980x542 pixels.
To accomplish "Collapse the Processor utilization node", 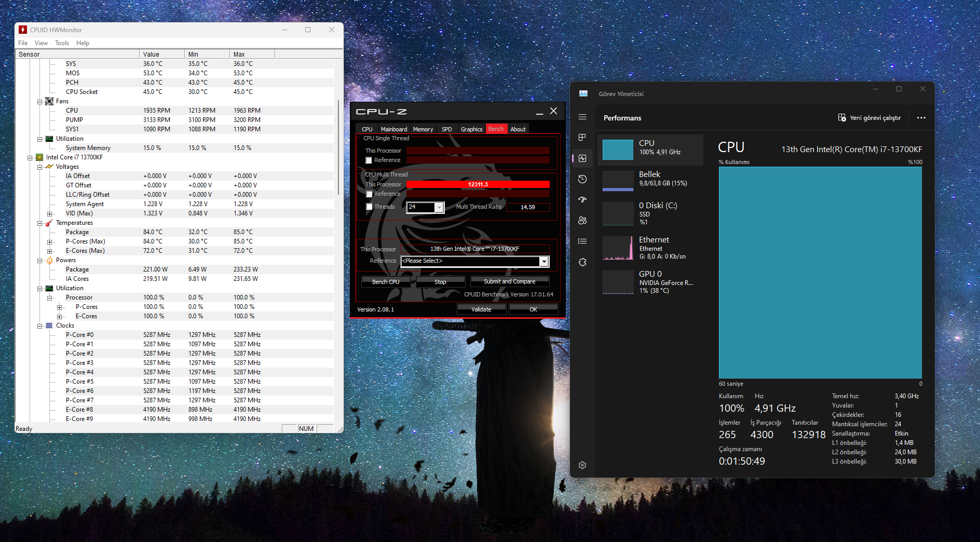I will 49,297.
